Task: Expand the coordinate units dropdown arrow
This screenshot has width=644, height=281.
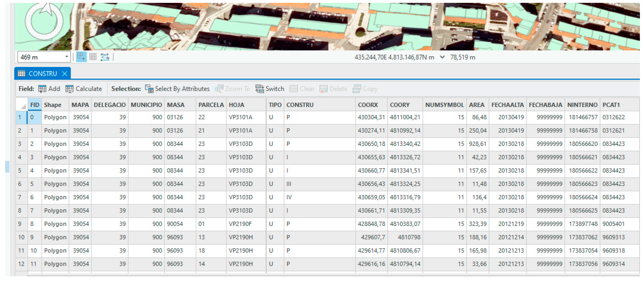Action: [442, 57]
